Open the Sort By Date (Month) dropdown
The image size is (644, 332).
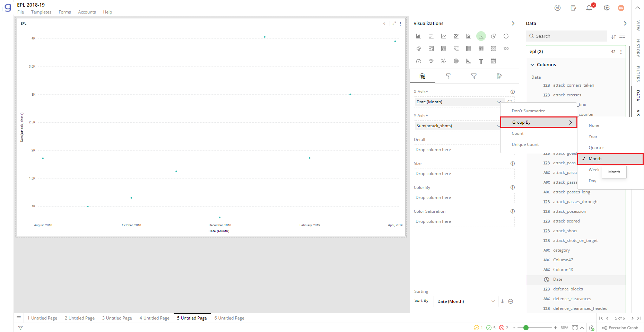click(x=466, y=302)
